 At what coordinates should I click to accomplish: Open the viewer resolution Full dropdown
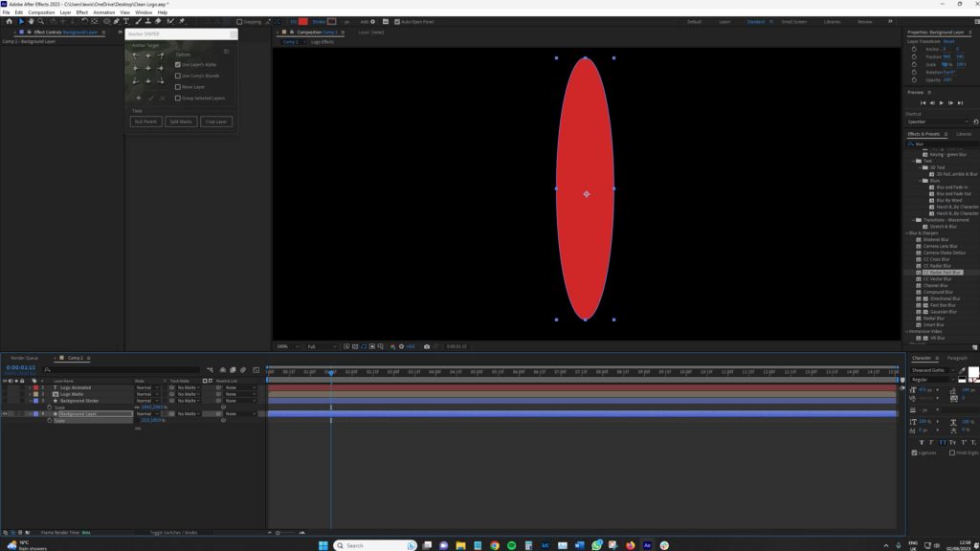322,346
